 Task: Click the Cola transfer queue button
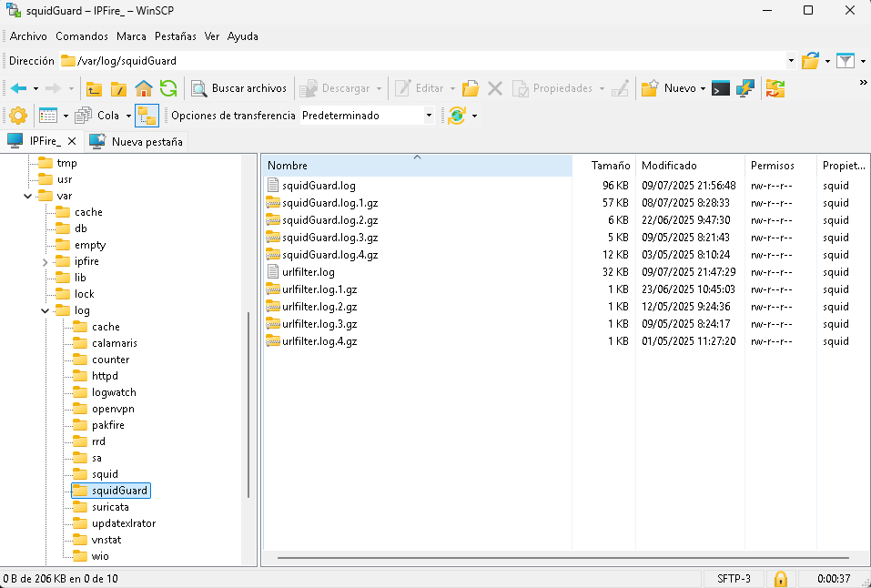97,116
